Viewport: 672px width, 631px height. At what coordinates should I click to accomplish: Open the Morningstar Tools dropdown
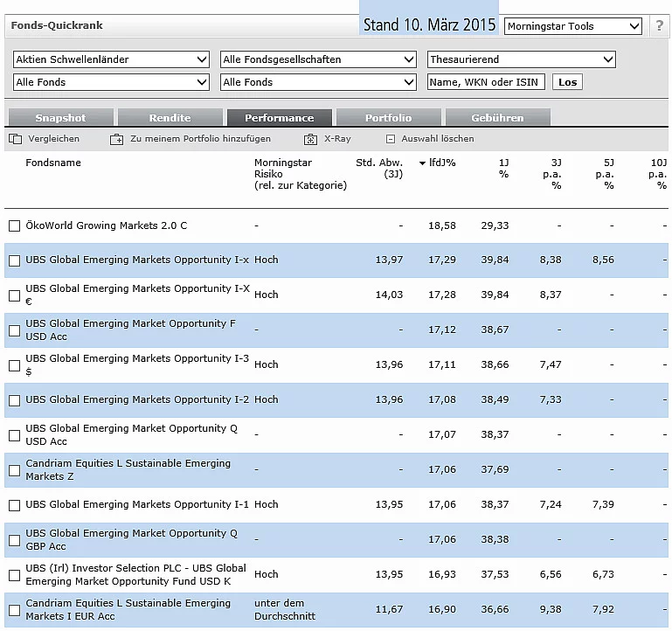point(573,26)
